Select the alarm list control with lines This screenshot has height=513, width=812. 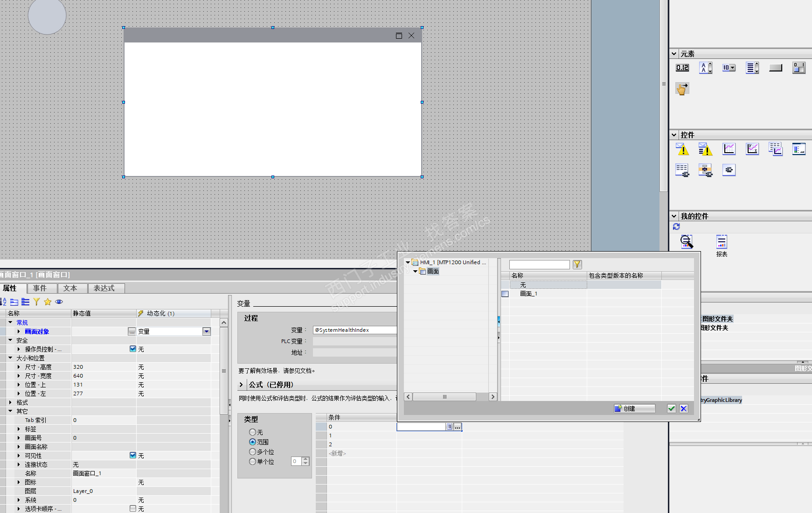point(706,149)
